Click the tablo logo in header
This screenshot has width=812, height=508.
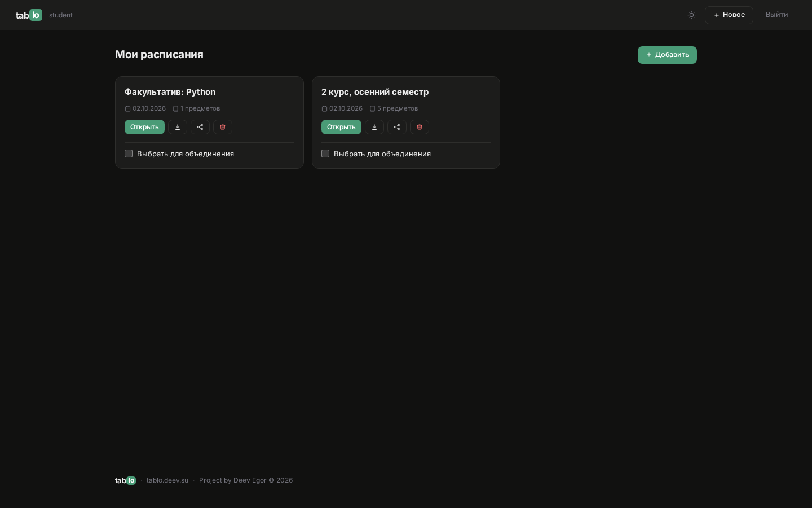pos(29,15)
